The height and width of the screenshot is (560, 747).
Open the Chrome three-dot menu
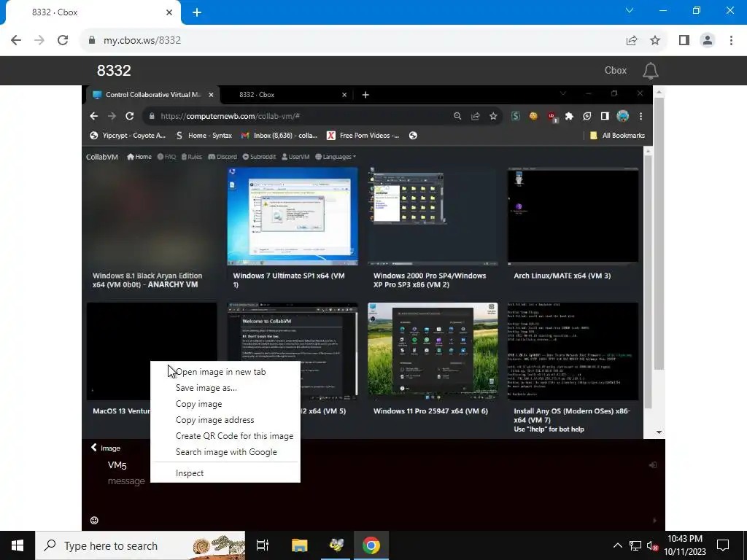(731, 41)
